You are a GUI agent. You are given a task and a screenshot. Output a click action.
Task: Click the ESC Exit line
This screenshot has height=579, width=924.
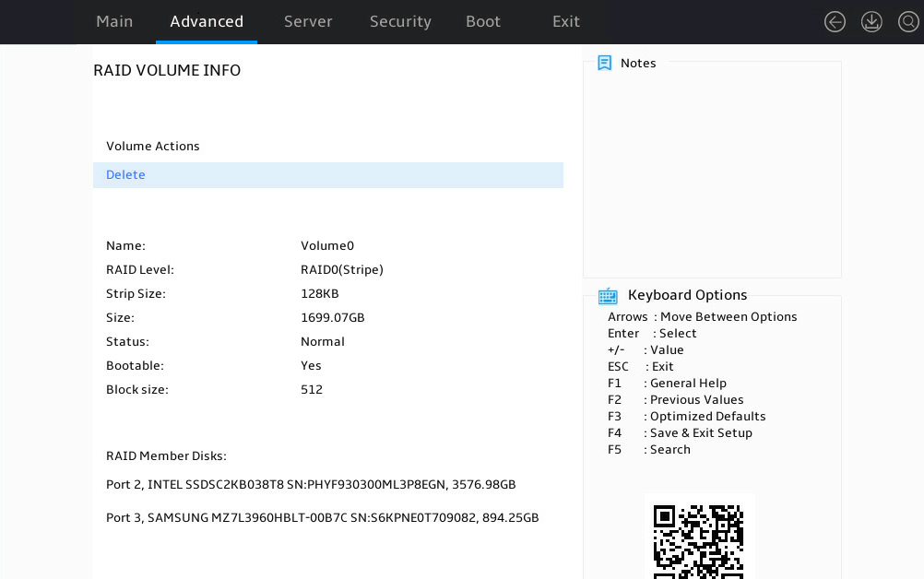(641, 367)
